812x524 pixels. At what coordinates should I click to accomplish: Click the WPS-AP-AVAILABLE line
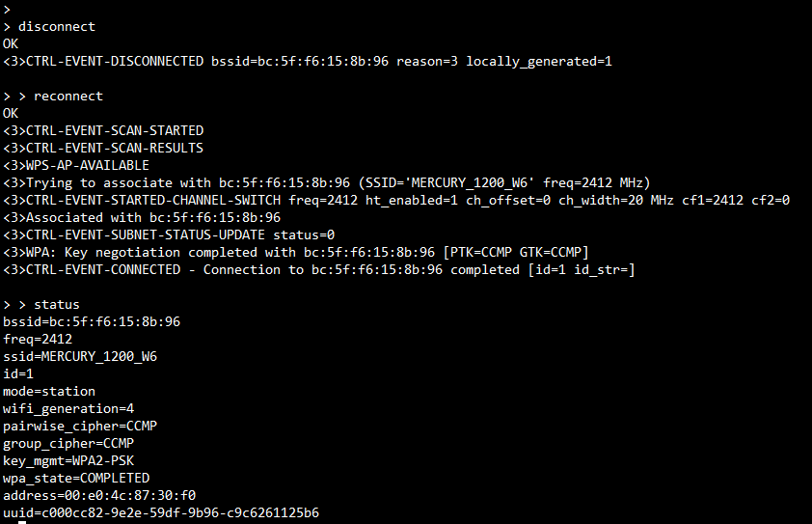coord(76,165)
